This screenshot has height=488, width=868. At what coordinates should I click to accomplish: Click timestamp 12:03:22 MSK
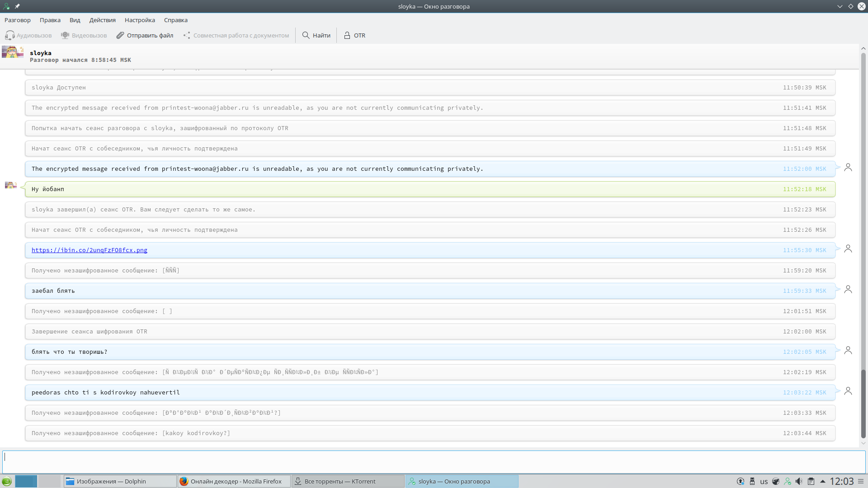click(804, 393)
